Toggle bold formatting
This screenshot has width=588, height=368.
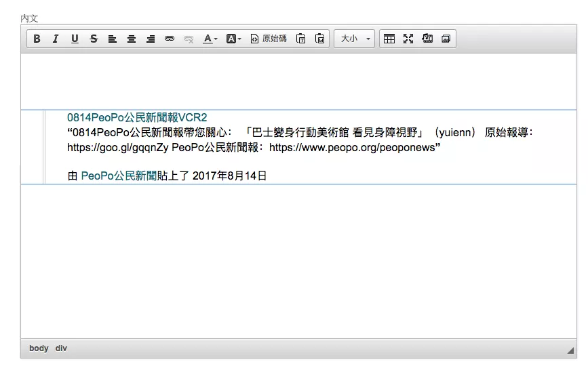click(37, 39)
